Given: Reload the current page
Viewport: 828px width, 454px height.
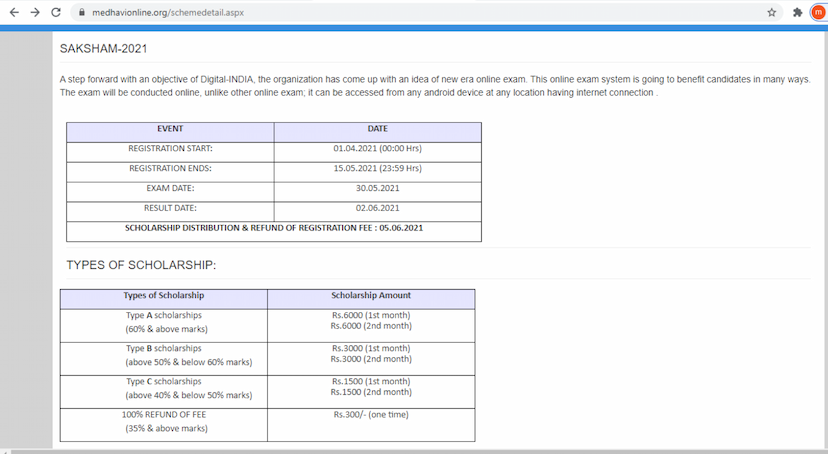Looking at the screenshot, I should [x=57, y=12].
